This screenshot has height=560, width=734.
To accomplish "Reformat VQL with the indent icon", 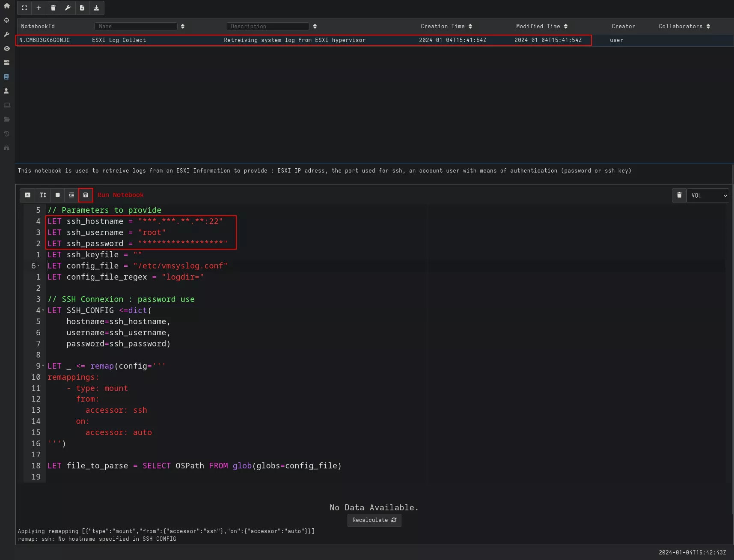I will (x=71, y=195).
